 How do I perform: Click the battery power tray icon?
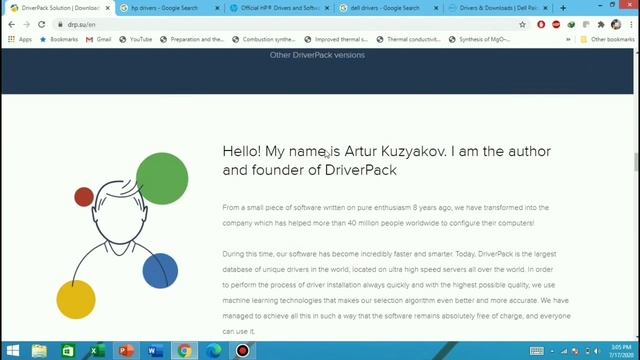[x=587, y=351]
